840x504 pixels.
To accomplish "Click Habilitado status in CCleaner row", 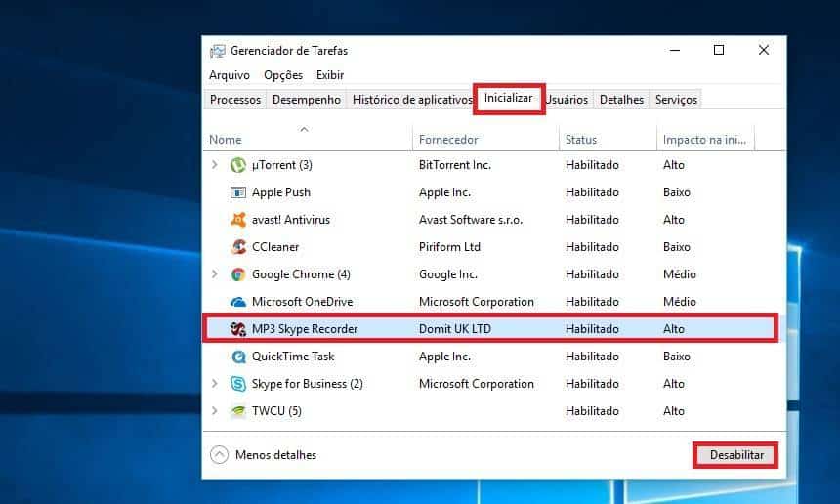I will 592,247.
